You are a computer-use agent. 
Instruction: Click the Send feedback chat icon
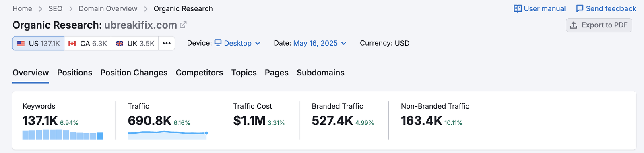pos(580,9)
